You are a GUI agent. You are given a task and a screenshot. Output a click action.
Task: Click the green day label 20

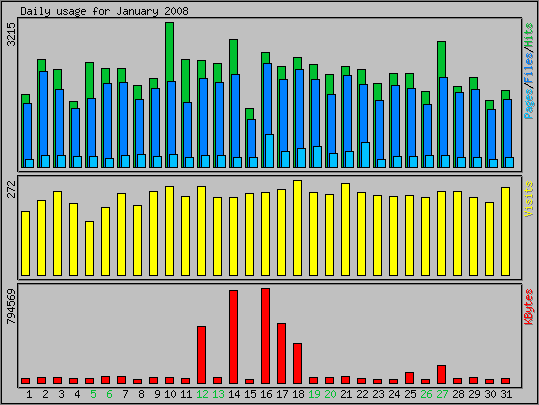click(x=330, y=394)
